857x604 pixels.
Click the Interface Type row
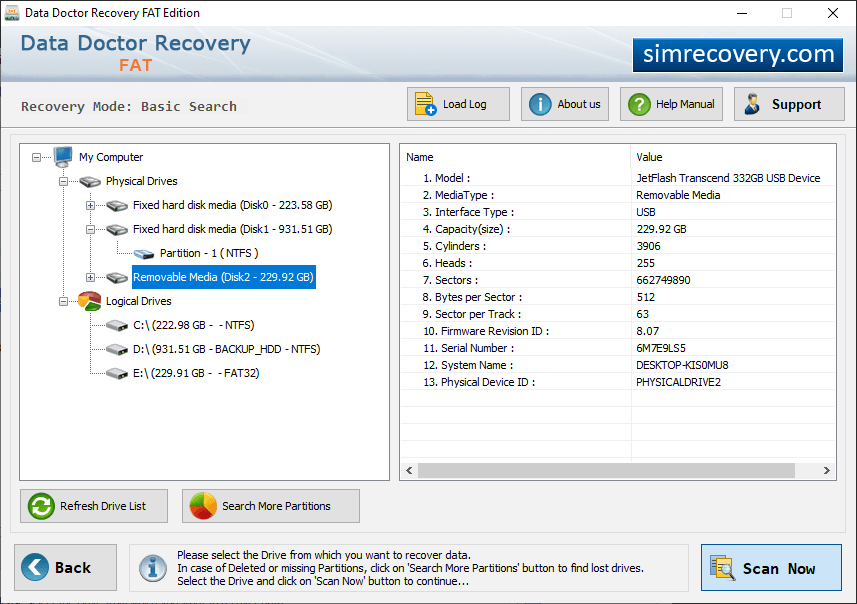coord(618,212)
